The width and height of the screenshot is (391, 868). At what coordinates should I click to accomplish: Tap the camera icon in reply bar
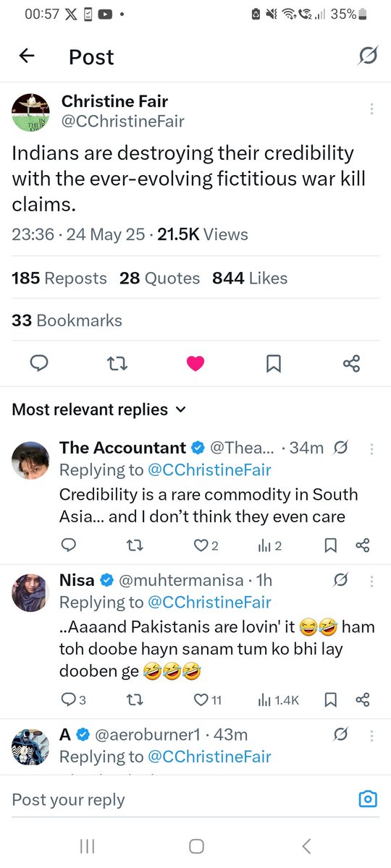tap(369, 799)
